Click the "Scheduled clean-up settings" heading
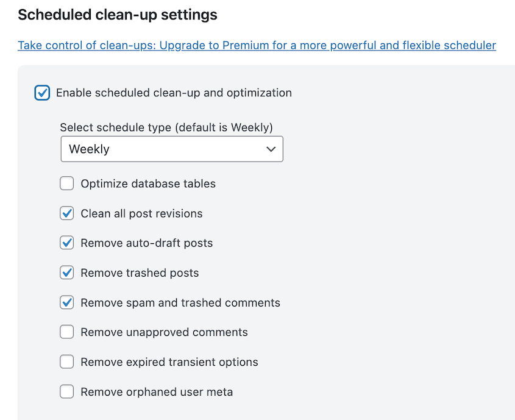Viewport: 515px width, 420px height. [x=117, y=15]
